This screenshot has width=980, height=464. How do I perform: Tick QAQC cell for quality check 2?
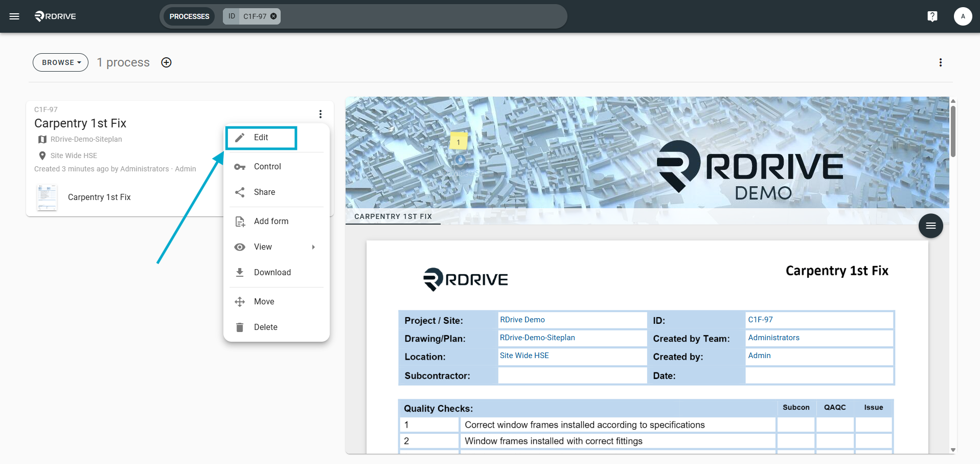pyautogui.click(x=835, y=441)
